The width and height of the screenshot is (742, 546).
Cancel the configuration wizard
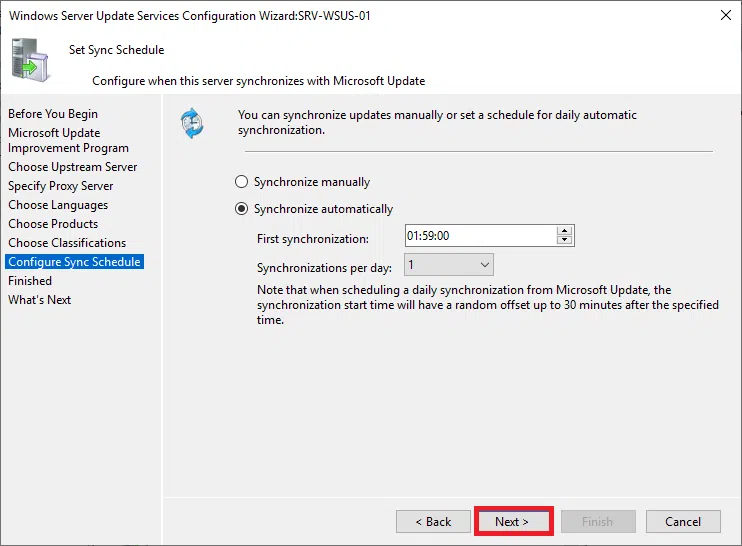[x=683, y=521]
